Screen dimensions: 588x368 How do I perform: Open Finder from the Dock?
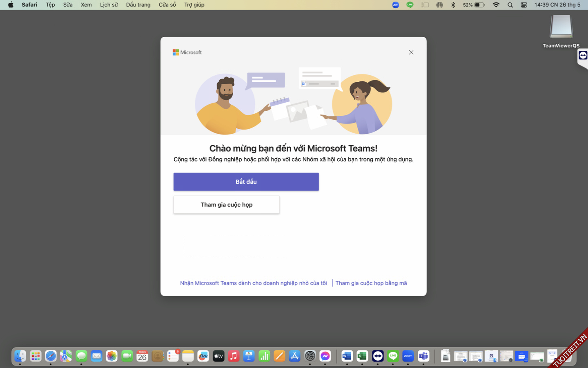coord(20,356)
